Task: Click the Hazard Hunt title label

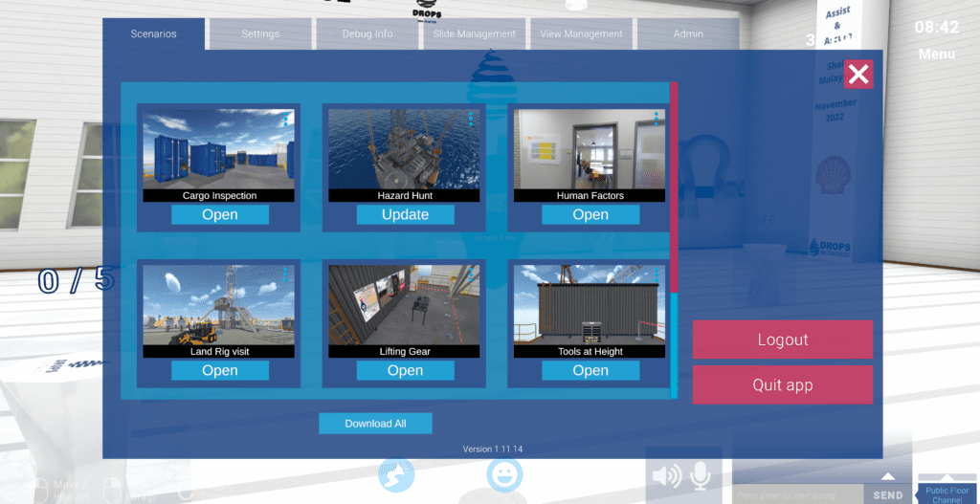Action: [x=405, y=196]
